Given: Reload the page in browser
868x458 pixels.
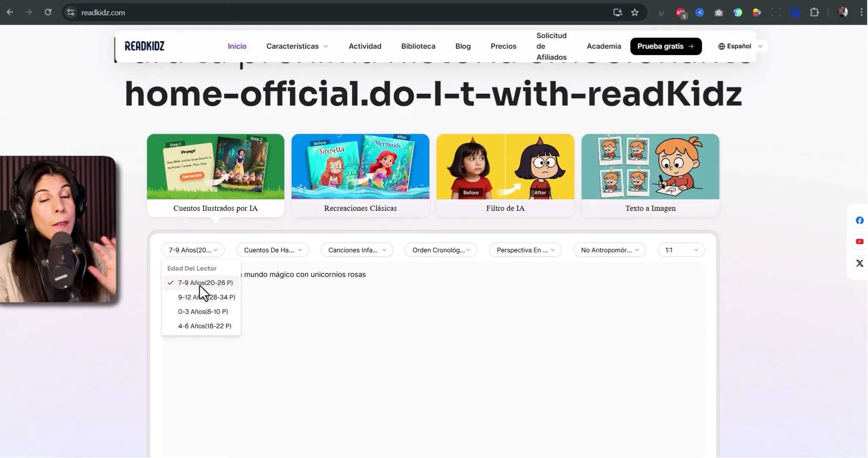Looking at the screenshot, I should coord(48,12).
